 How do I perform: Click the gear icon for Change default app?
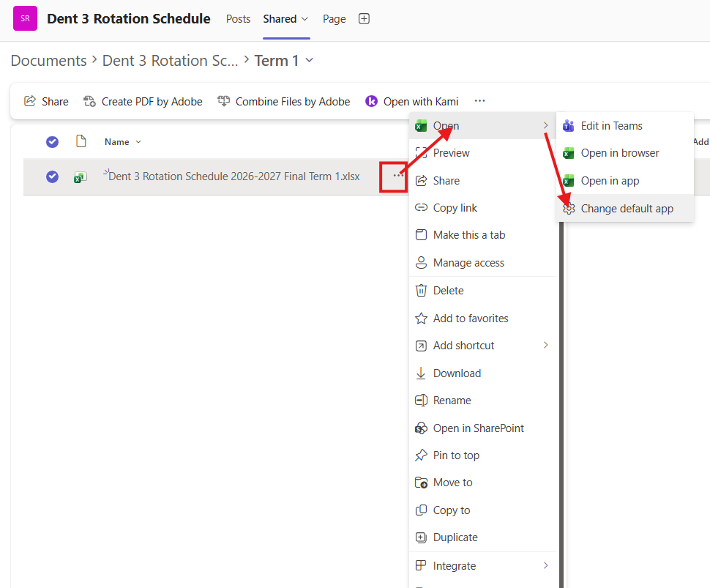pos(569,209)
